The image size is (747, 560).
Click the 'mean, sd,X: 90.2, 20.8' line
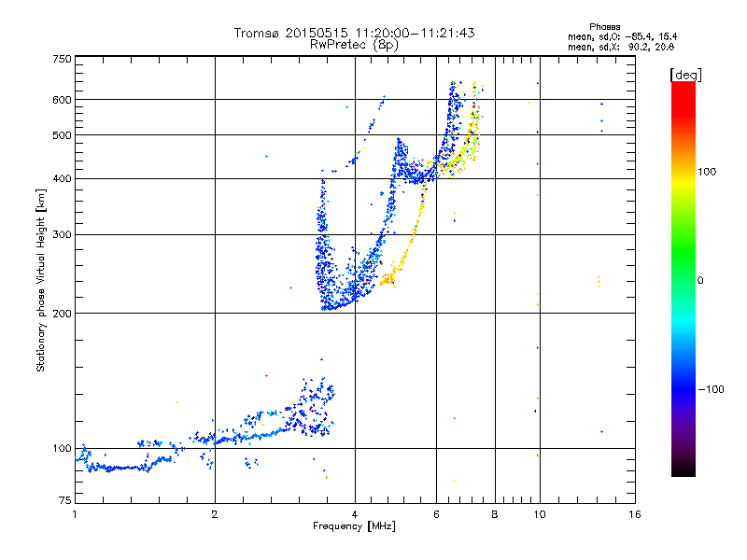pos(621,47)
